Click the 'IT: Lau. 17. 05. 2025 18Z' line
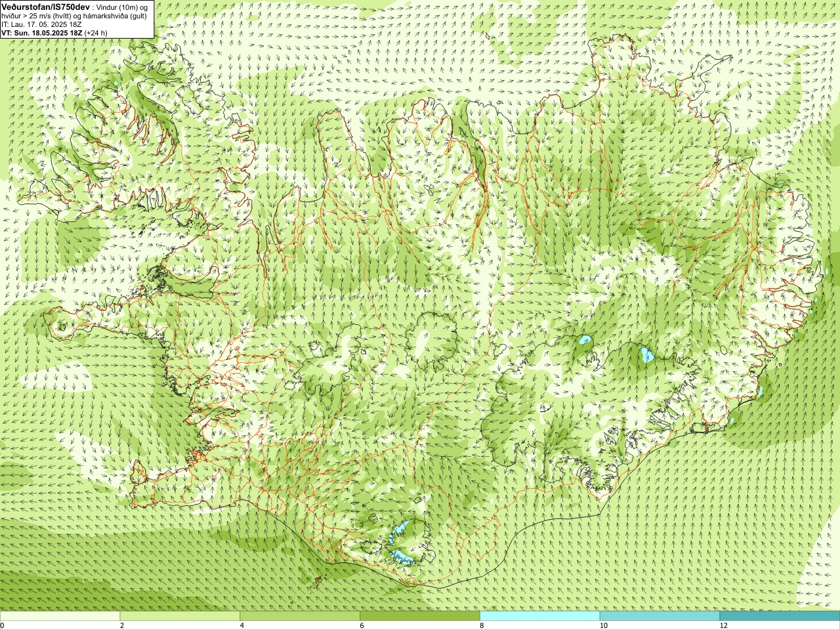 click(x=41, y=24)
